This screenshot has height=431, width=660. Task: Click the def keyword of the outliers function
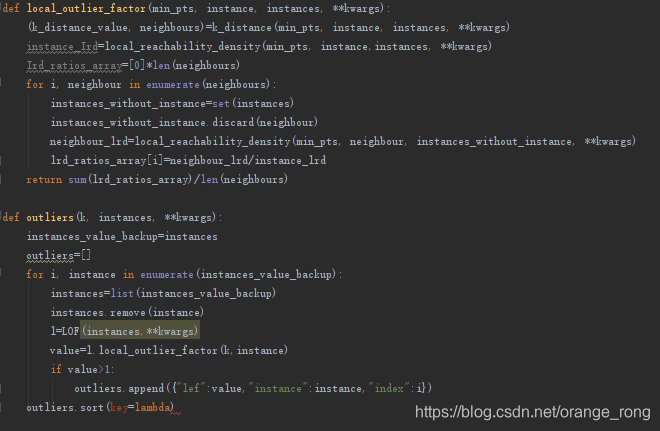11,217
